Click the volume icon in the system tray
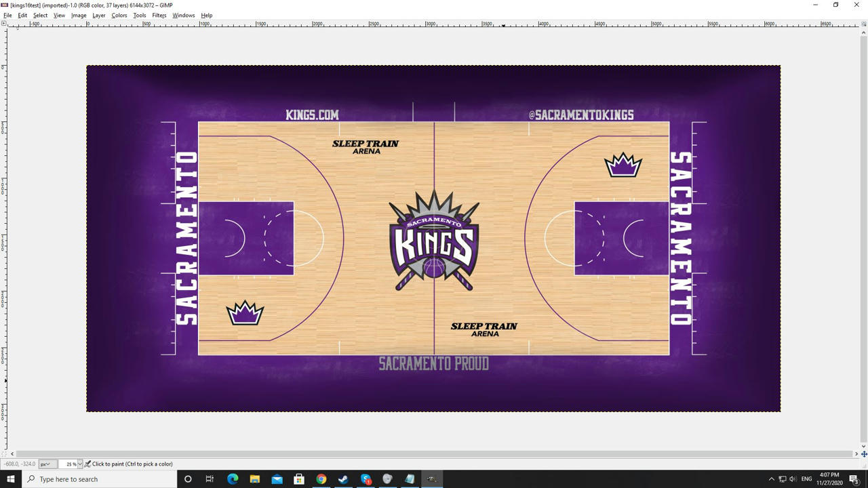868x488 pixels. (793, 479)
